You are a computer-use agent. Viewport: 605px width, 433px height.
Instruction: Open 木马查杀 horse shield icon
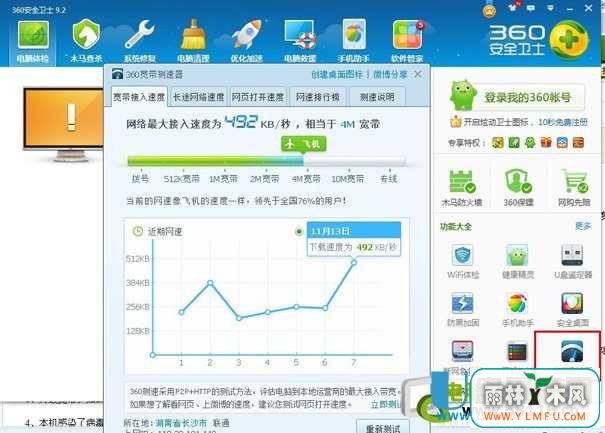[x=86, y=41]
